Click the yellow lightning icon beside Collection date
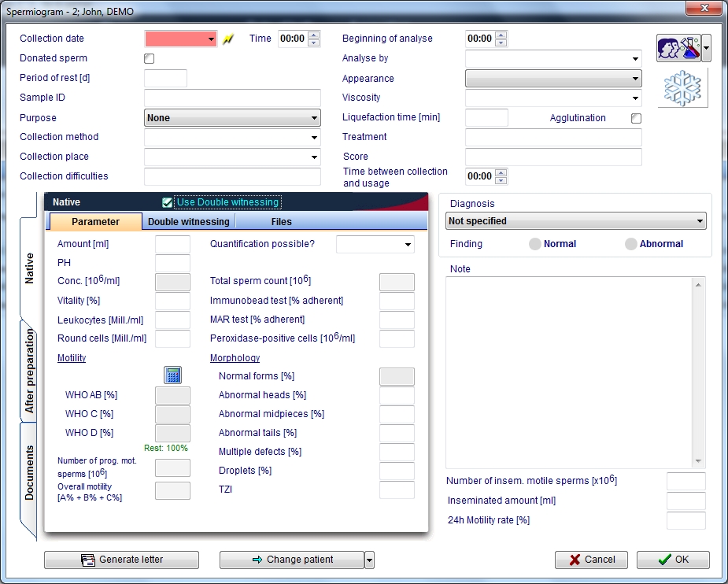Screen dimensions: 728x584 [228, 39]
